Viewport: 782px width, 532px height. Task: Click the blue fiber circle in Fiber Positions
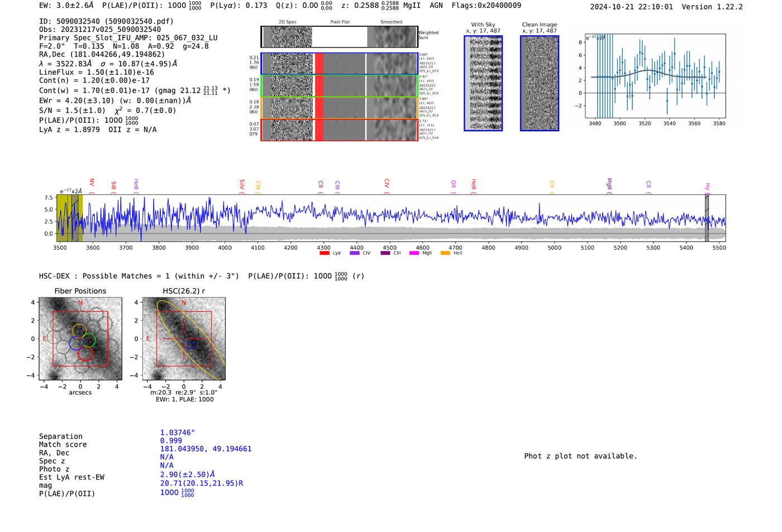coord(76,343)
